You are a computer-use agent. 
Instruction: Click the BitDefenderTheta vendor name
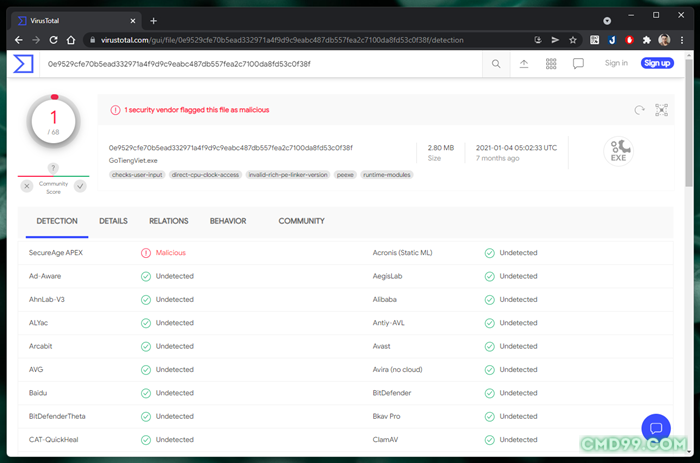(x=57, y=416)
